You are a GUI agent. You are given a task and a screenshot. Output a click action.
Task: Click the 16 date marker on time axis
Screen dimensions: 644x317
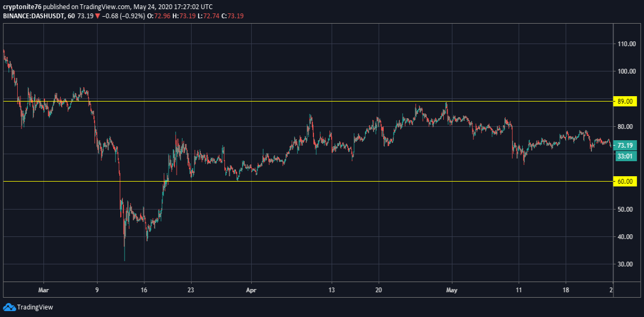(144, 289)
